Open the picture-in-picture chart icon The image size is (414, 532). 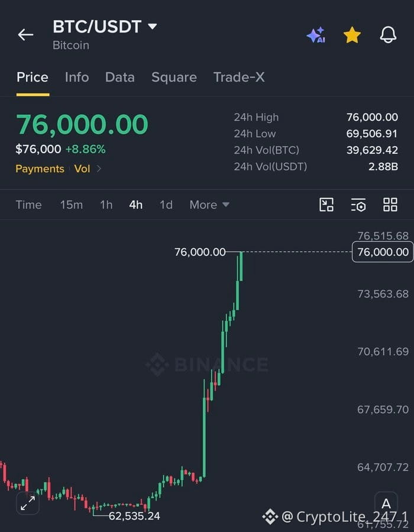tap(326, 205)
